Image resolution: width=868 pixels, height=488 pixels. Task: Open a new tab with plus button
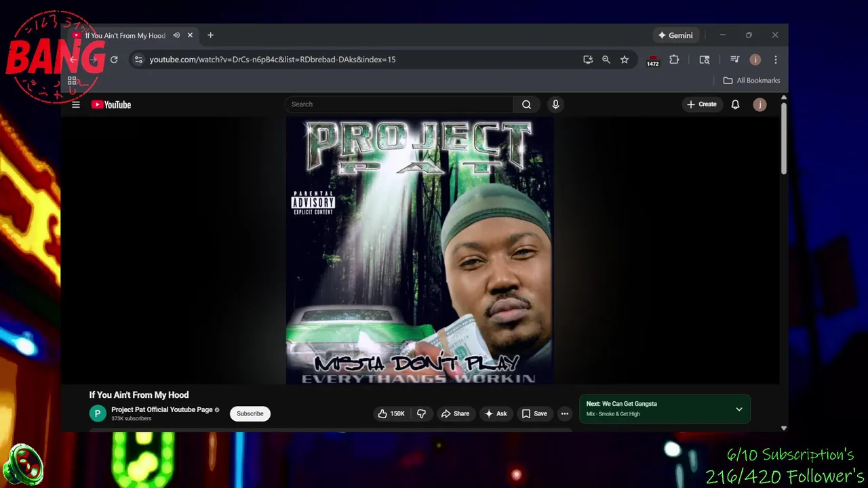(x=210, y=35)
